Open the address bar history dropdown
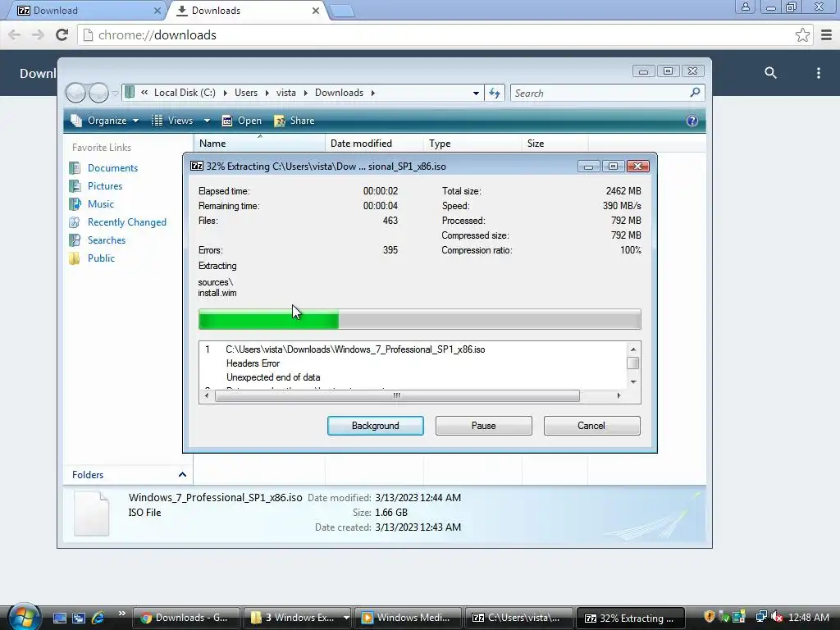The image size is (840, 630). coord(476,93)
